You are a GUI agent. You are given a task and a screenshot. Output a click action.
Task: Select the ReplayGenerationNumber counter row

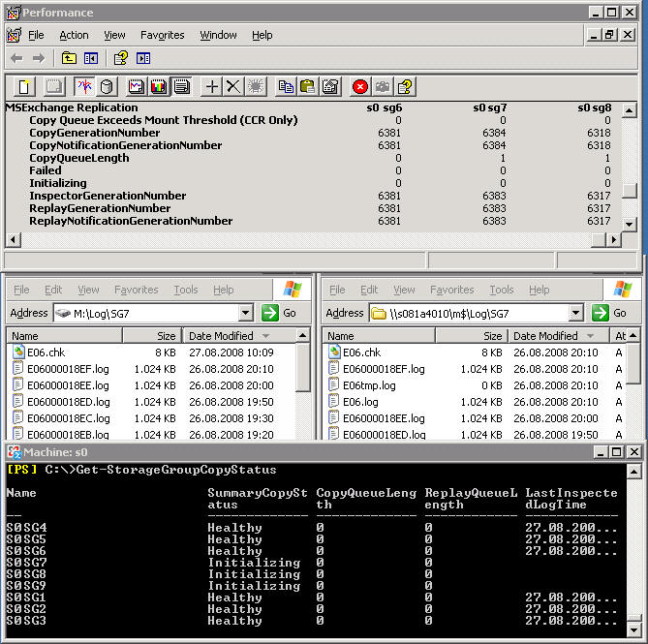click(314, 208)
